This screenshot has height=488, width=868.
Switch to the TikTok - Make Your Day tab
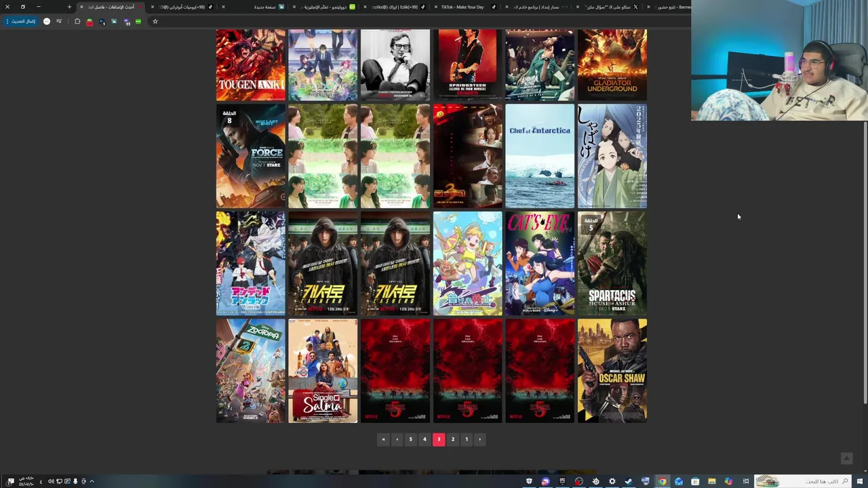[x=467, y=7]
